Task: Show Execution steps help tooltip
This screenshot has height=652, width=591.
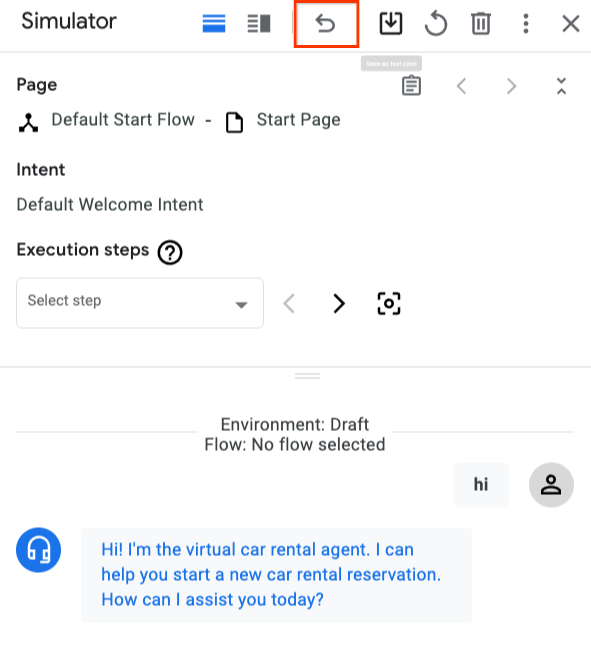Action: (170, 252)
